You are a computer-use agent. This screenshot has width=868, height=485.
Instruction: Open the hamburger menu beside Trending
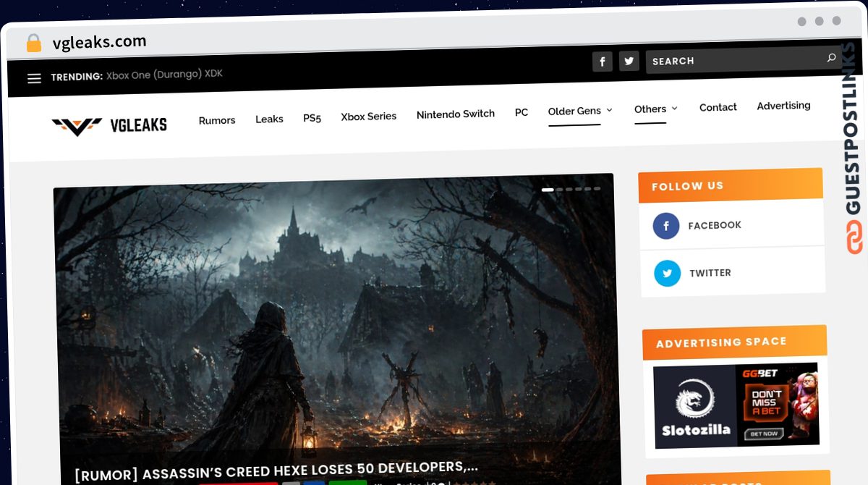[x=34, y=78]
